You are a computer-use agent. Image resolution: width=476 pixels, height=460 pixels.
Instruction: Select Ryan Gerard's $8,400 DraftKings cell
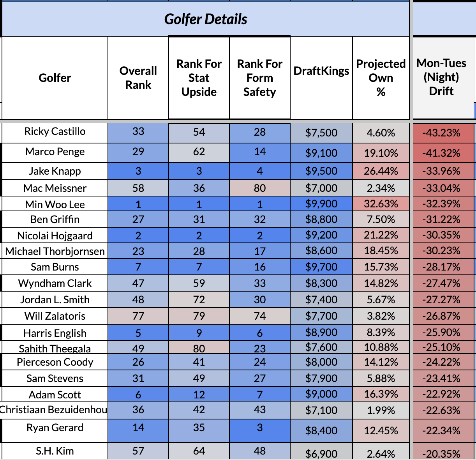(321, 431)
